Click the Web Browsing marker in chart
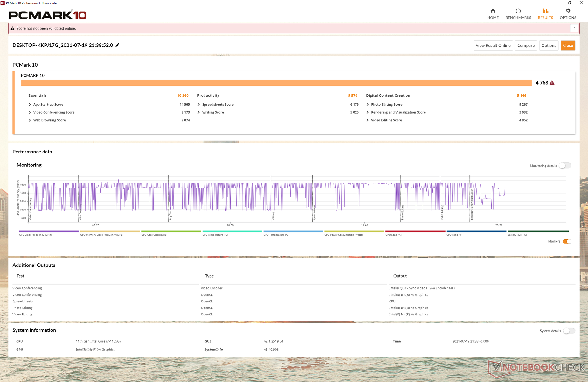588x382 pixels. 80,212
